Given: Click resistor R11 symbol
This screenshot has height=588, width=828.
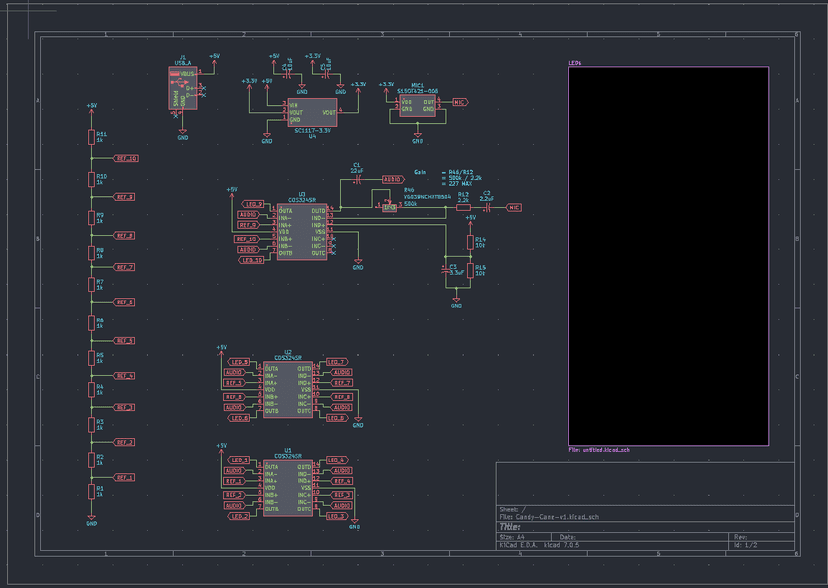Looking at the screenshot, I should click(91, 138).
